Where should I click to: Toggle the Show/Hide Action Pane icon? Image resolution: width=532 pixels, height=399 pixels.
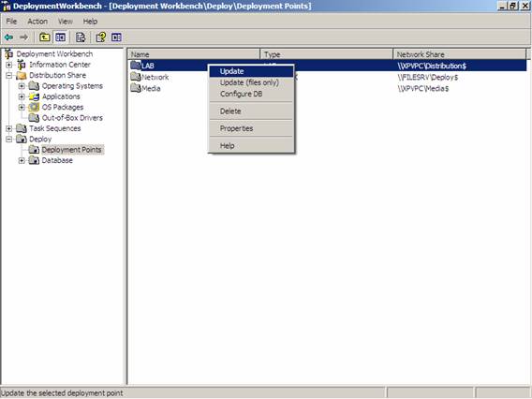[x=116, y=37]
